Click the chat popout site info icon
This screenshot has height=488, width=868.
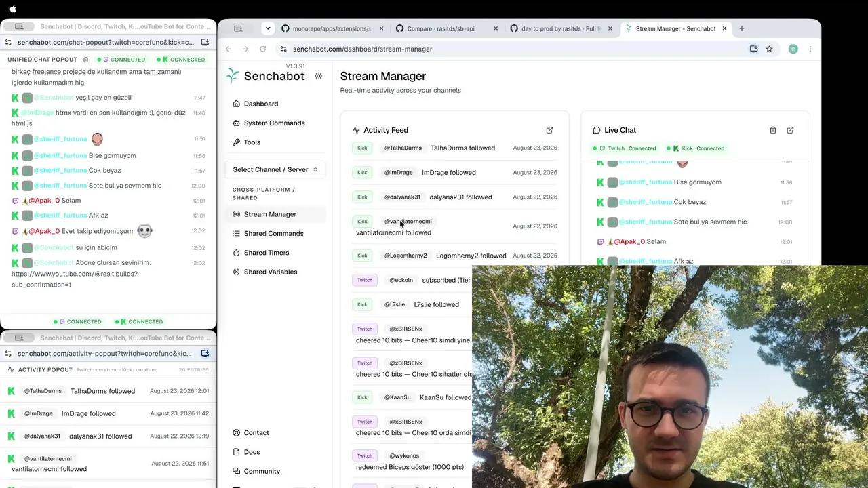(9, 42)
